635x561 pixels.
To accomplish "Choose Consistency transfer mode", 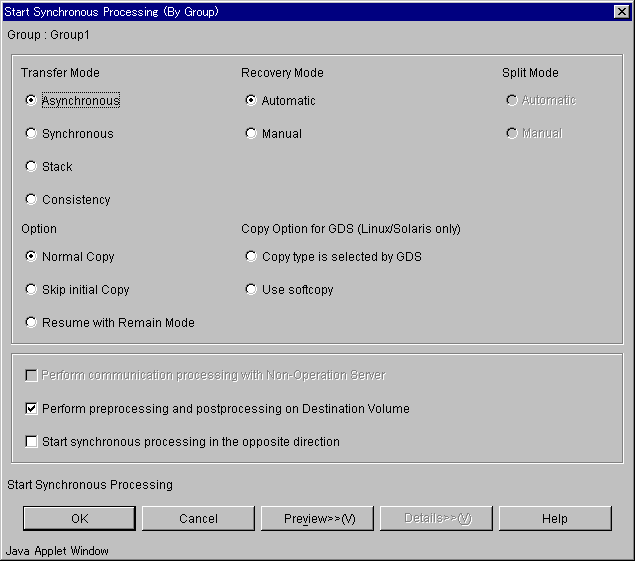I will point(31,199).
